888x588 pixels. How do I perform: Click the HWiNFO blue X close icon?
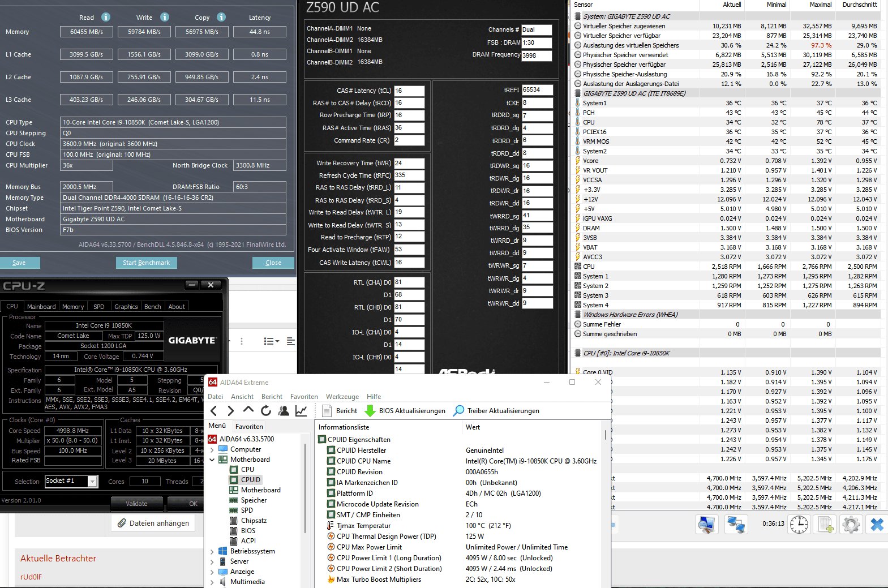point(877,525)
